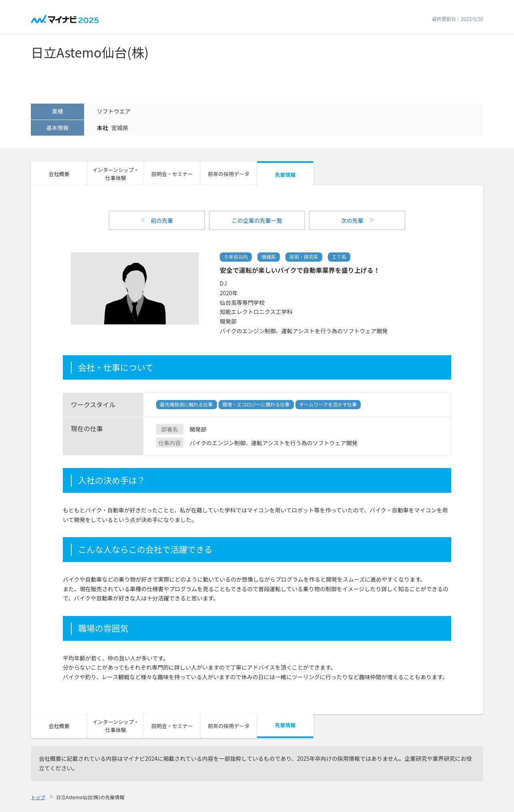The width and height of the screenshot is (514, 812).
Task: Click the 最終更新日：2023/6/30 text
Action: 457,19
